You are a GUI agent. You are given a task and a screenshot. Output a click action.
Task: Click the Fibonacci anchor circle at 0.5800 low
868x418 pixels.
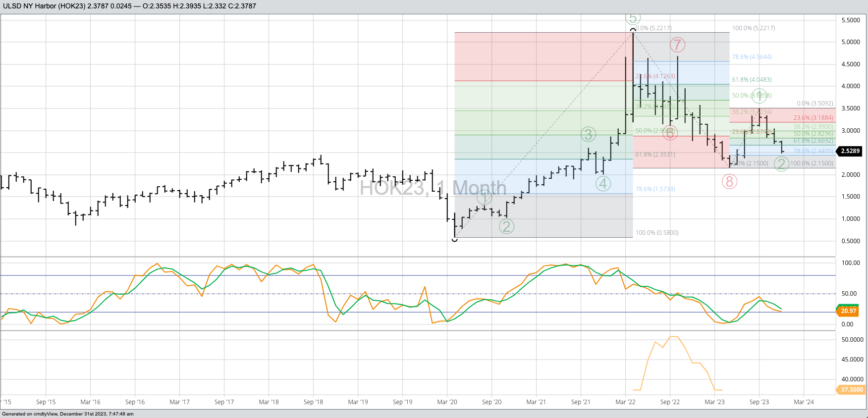[455, 239]
